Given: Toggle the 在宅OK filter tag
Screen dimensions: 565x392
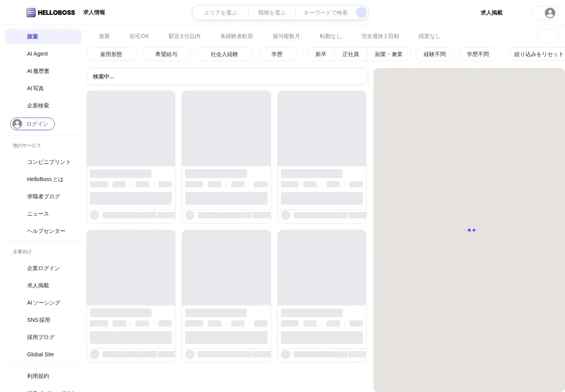Looking at the screenshot, I should tap(139, 36).
